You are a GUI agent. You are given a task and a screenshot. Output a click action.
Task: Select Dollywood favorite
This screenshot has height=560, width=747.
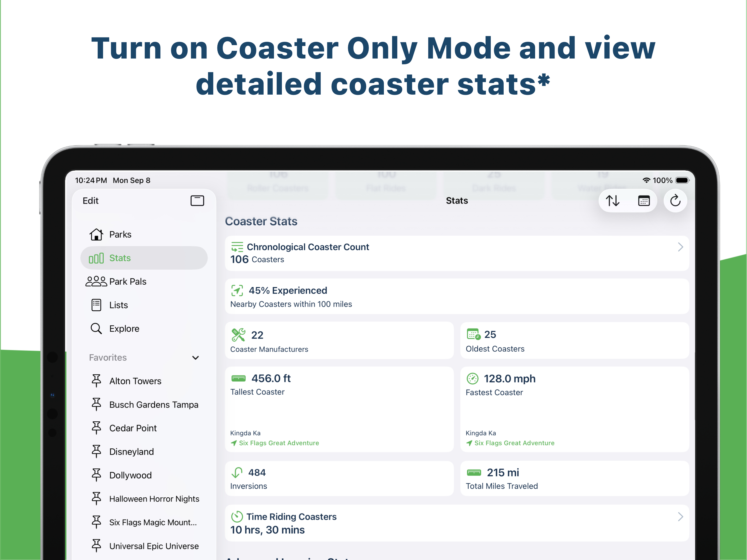pos(144,475)
